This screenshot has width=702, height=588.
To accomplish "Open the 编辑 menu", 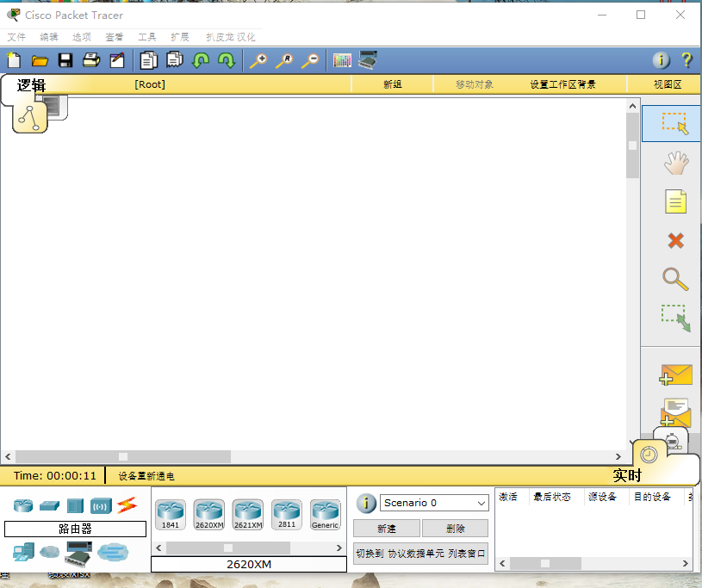I will 49,37.
